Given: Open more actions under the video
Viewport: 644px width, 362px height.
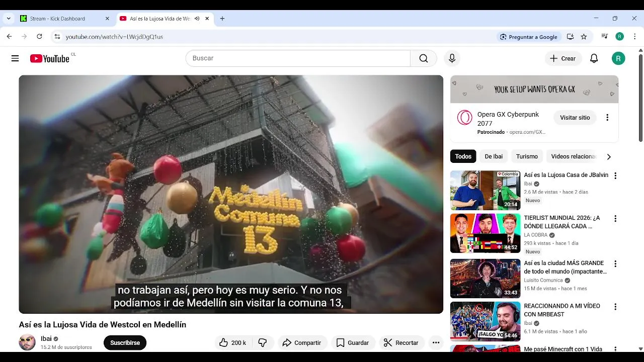Looking at the screenshot, I should click(436, 343).
